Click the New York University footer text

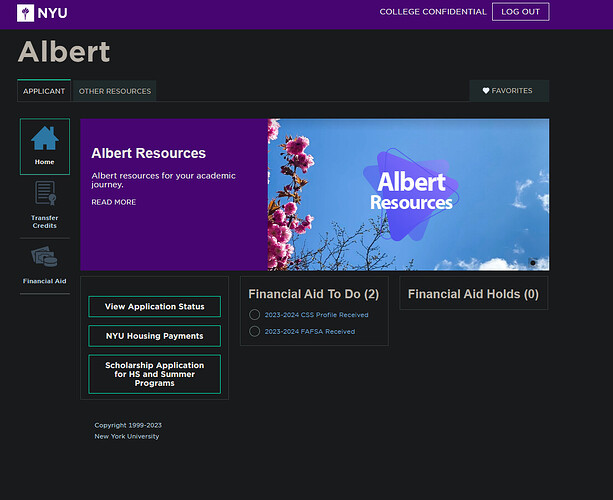[127, 436]
